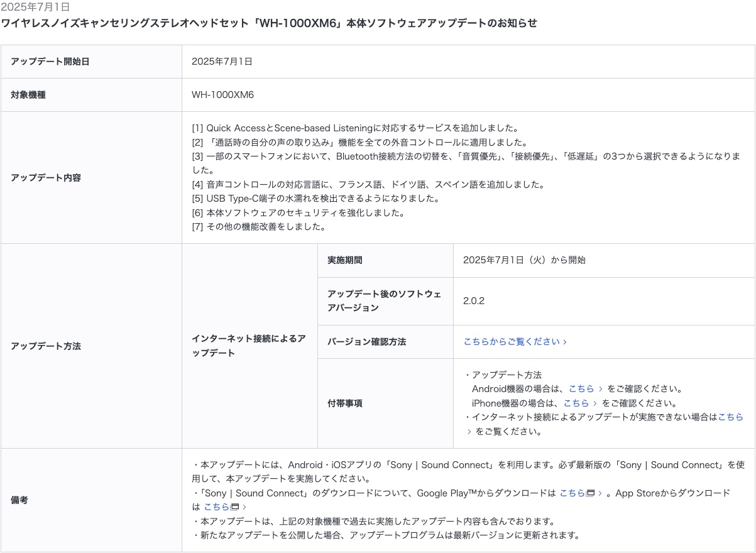Screen dimensions: 756x553
Task: Click the '2025年7月1日（火）から開始' value
Action: pos(524,260)
